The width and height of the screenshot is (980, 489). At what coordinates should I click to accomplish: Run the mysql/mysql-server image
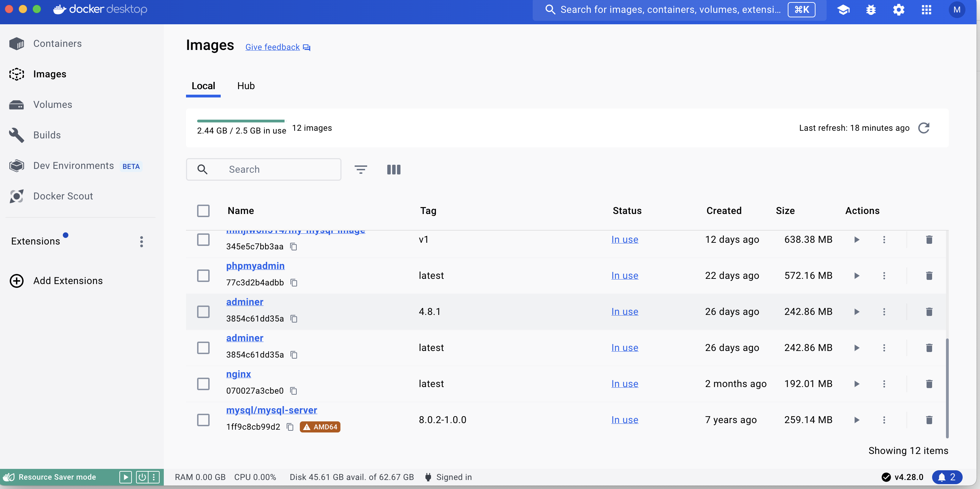[x=856, y=420]
